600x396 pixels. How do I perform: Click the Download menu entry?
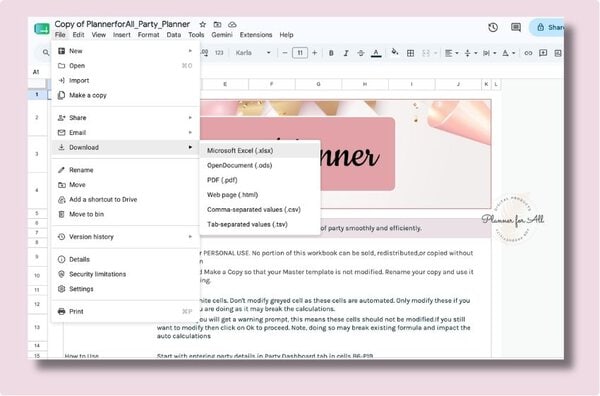(x=125, y=147)
